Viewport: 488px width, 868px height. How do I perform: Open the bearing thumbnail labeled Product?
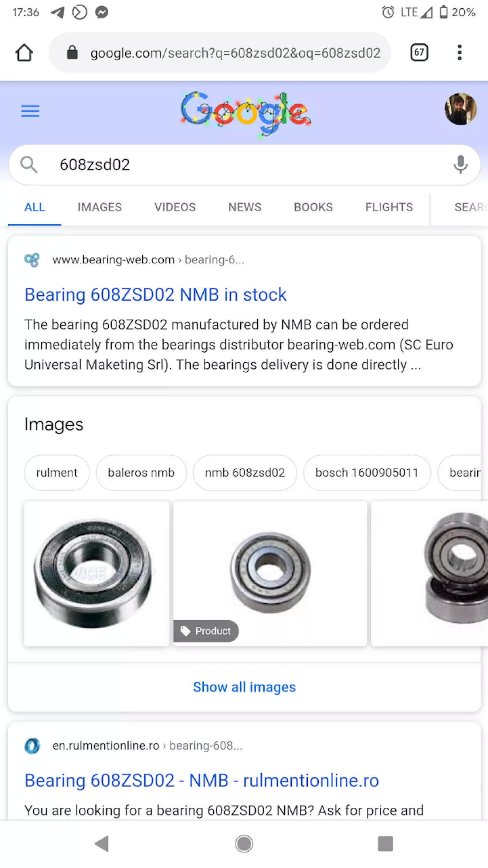(270, 573)
